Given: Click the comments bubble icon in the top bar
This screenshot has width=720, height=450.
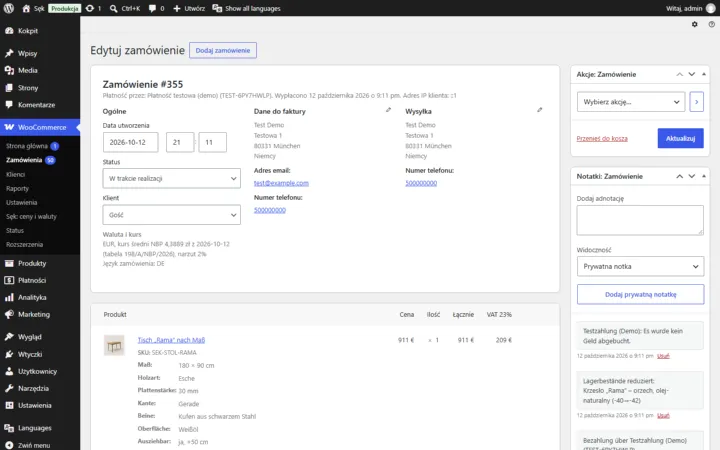Looking at the screenshot, I should click(152, 8).
